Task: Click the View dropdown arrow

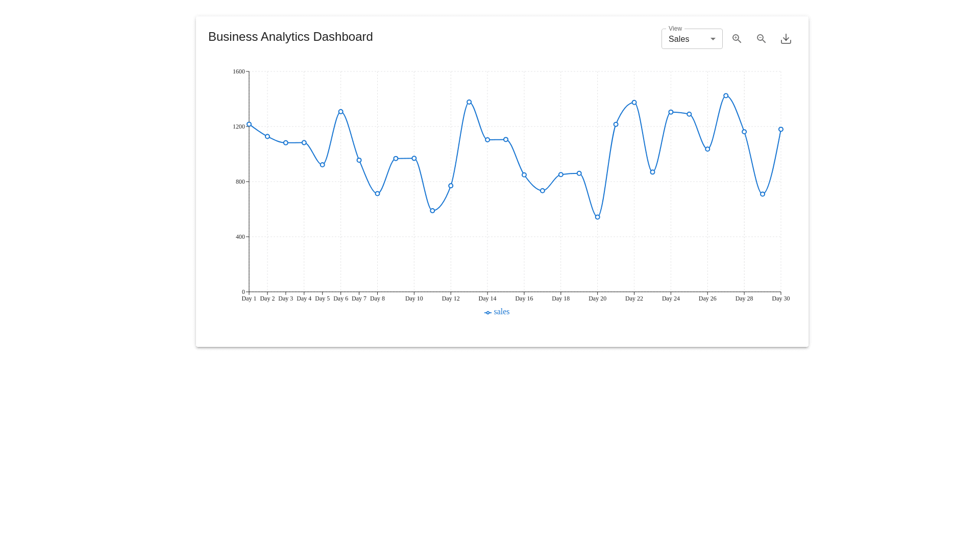Action: coord(713,39)
